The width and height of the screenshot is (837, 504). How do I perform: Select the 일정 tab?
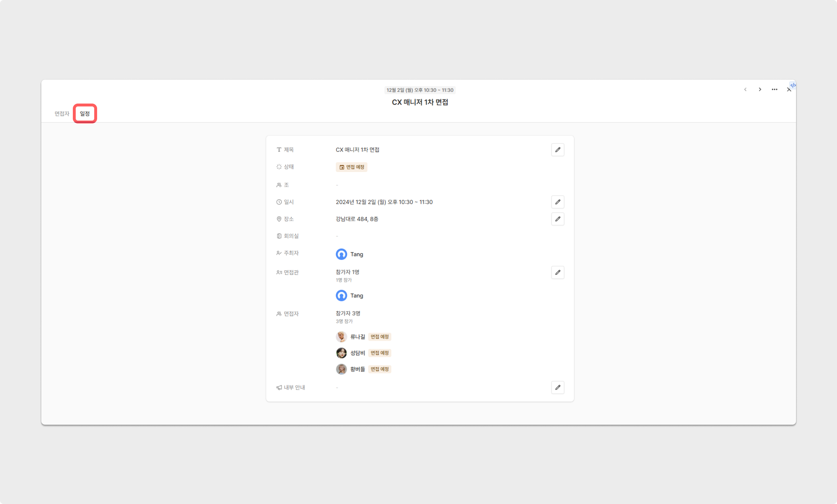point(85,114)
